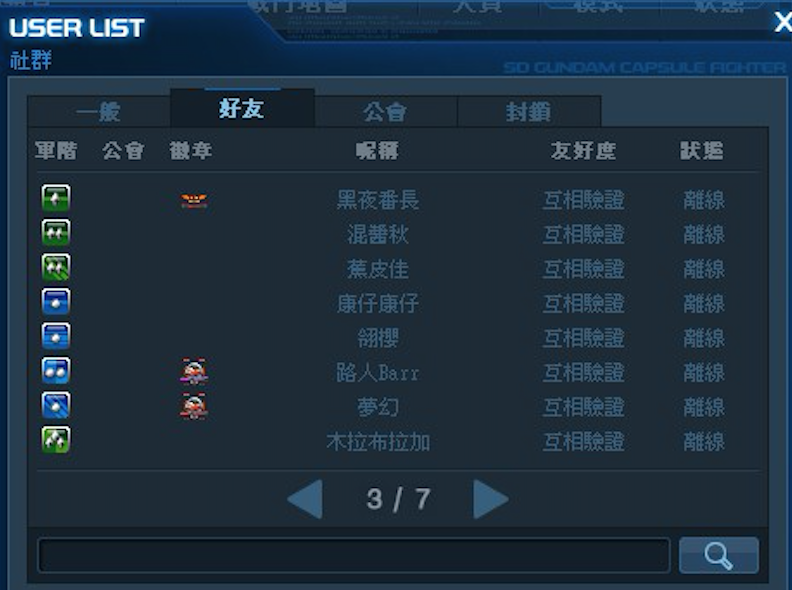
Task: Click the magnifier search button
Action: point(718,555)
